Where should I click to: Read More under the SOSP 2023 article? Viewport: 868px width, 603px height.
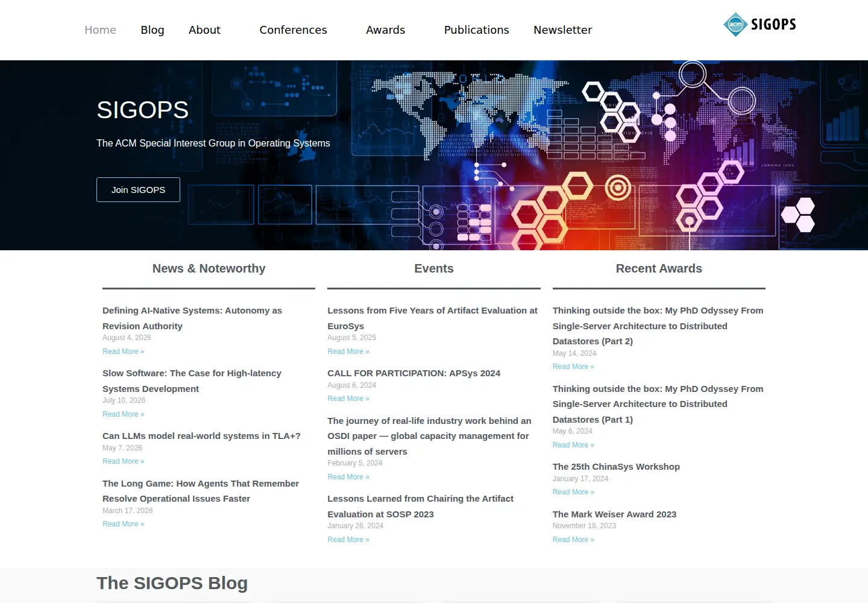(348, 540)
